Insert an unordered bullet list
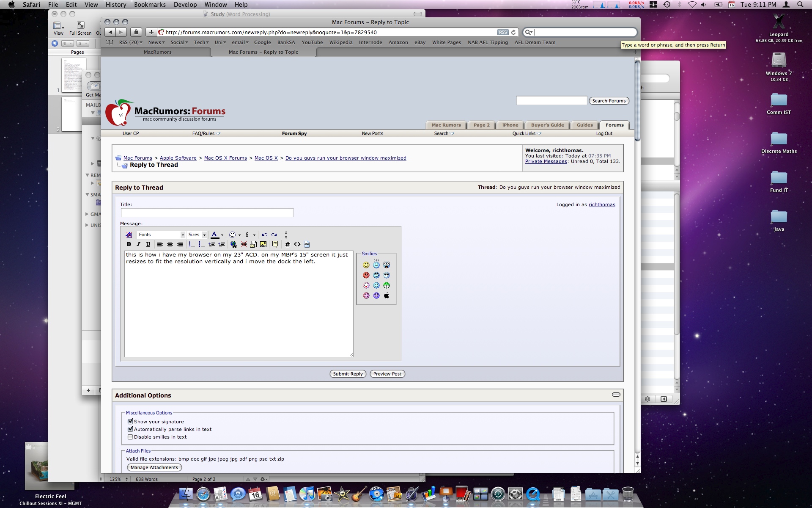The image size is (812, 508). click(x=201, y=244)
